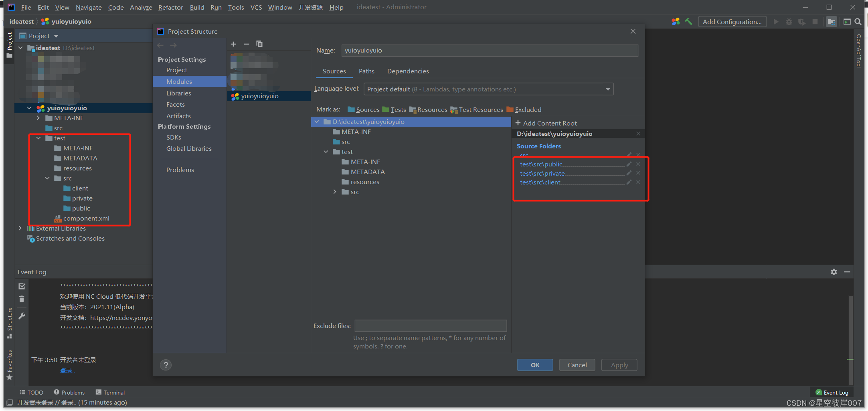This screenshot has height=411, width=868.
Task: Remove the test\src\client source folder
Action: 638,182
